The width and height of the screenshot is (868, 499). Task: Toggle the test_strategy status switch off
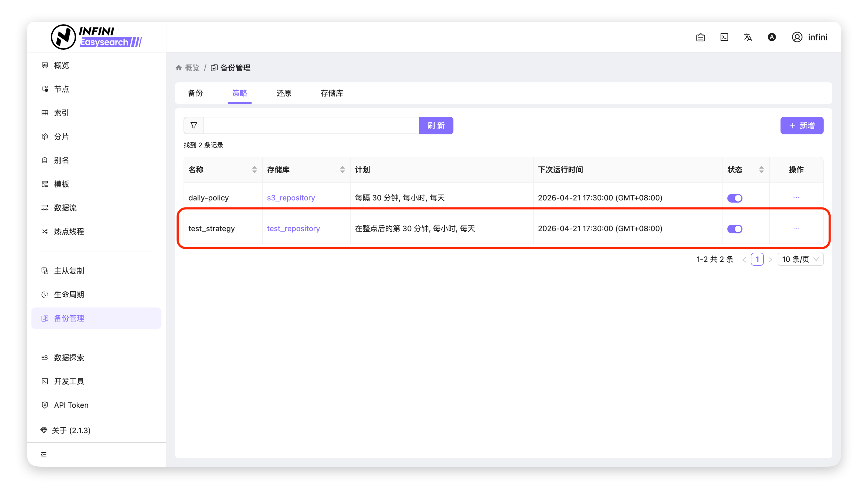[735, 229]
